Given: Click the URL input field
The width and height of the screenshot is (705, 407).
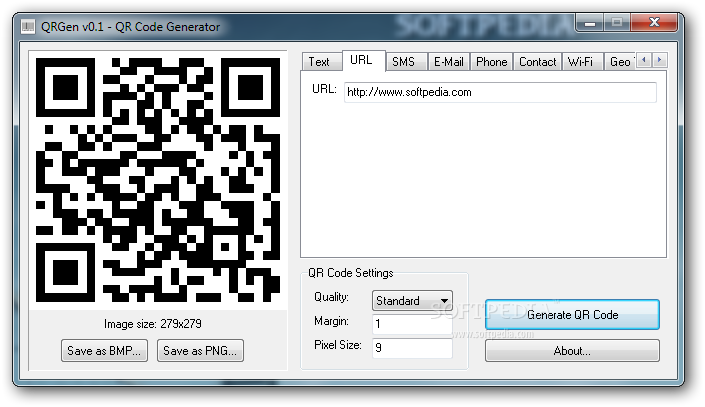Looking at the screenshot, I should 500,92.
